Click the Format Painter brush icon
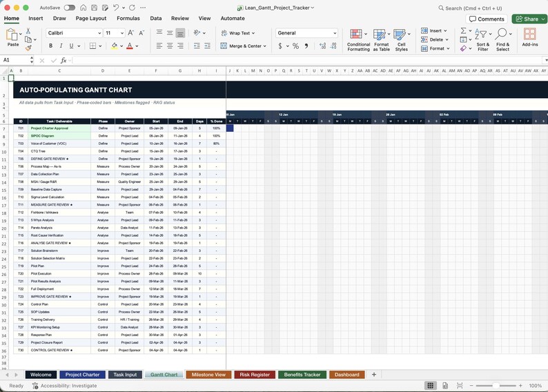 tap(28, 48)
